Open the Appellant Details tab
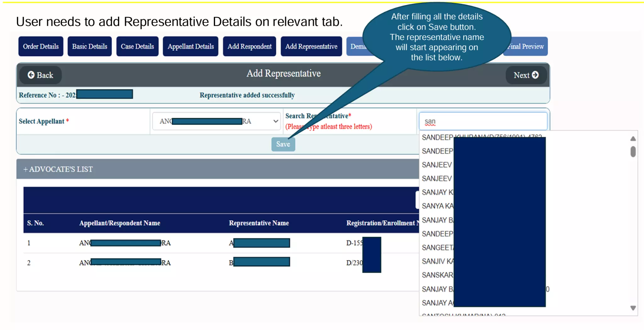 (x=191, y=47)
